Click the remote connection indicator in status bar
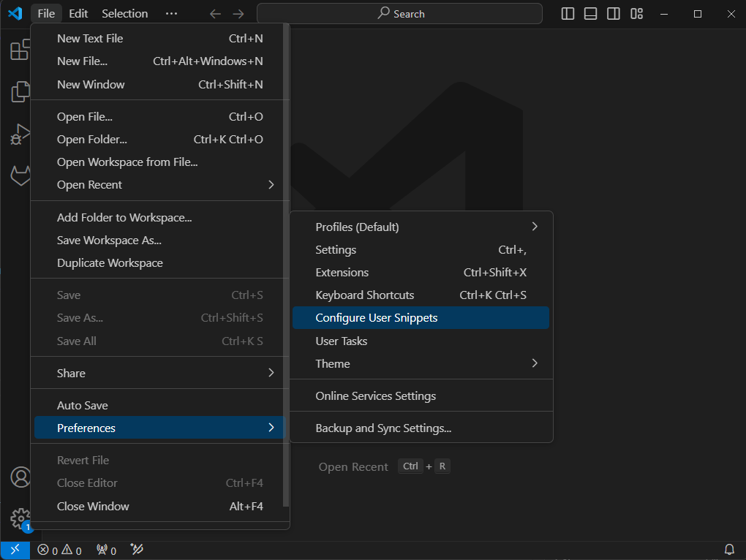This screenshot has width=746, height=560. pyautogui.click(x=15, y=549)
